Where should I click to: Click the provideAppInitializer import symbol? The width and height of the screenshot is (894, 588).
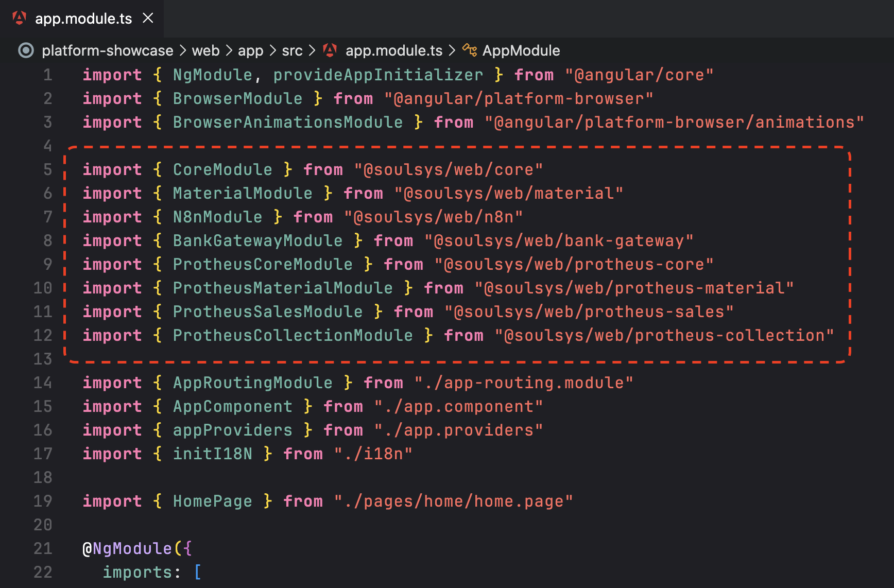[377, 75]
